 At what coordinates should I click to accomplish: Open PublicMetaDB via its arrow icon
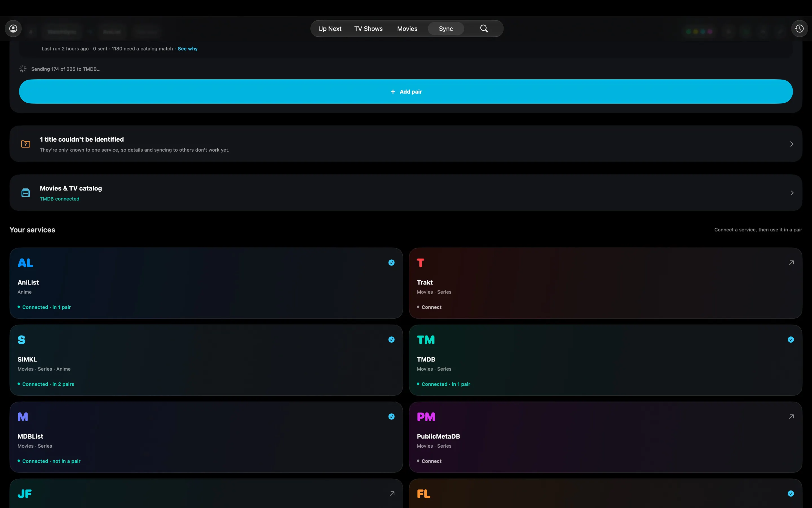coord(791,417)
